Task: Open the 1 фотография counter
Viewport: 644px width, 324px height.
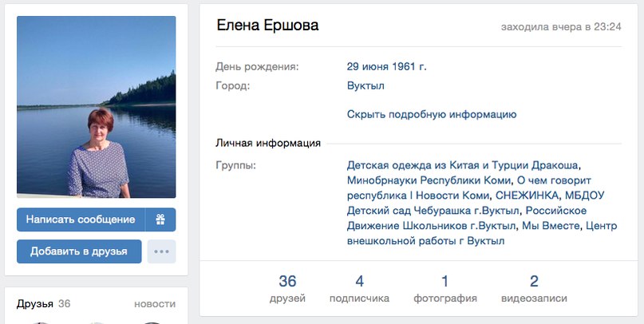Action: coord(444,289)
